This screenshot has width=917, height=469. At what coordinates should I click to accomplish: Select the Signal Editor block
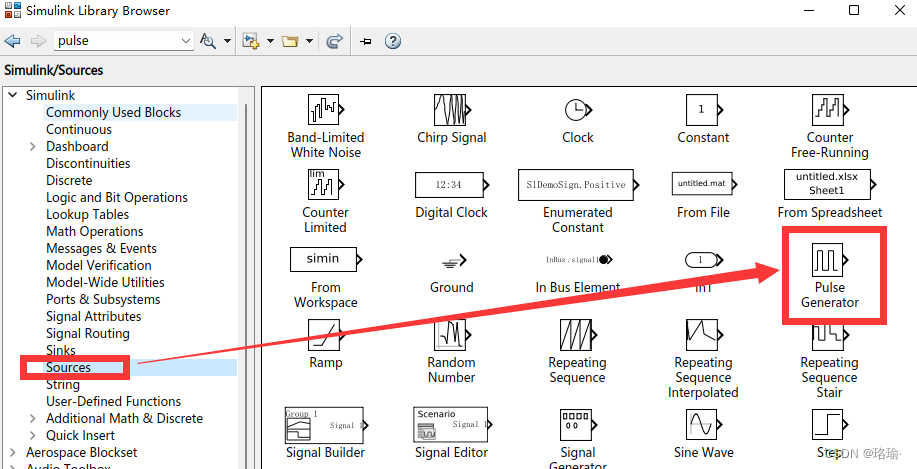tap(452, 425)
